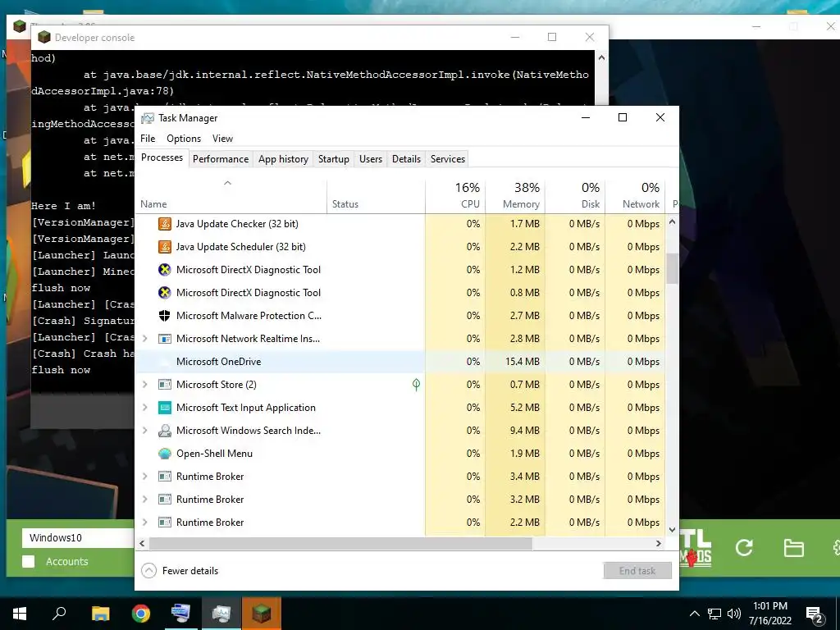Sort processes by the Memory column

515,197
